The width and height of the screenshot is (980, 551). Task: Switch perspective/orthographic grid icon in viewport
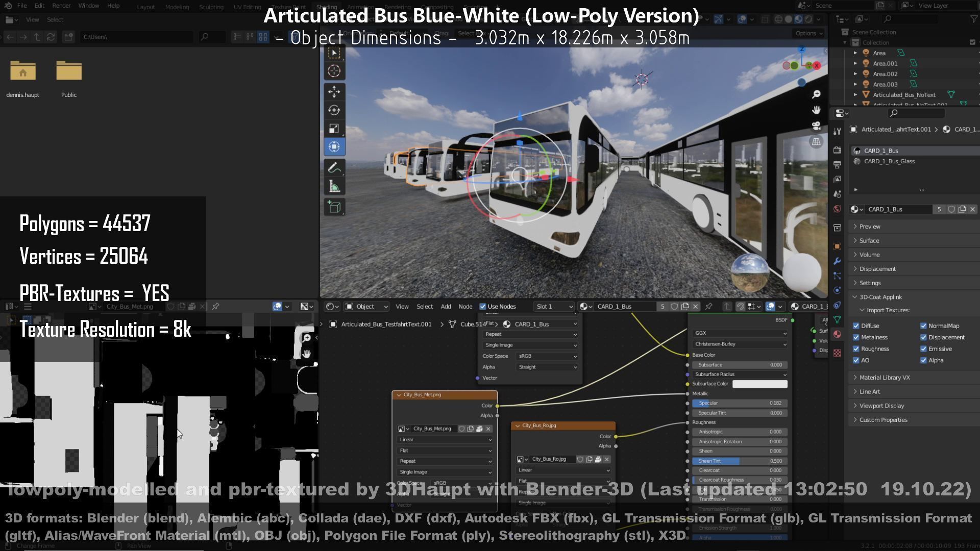(x=816, y=142)
